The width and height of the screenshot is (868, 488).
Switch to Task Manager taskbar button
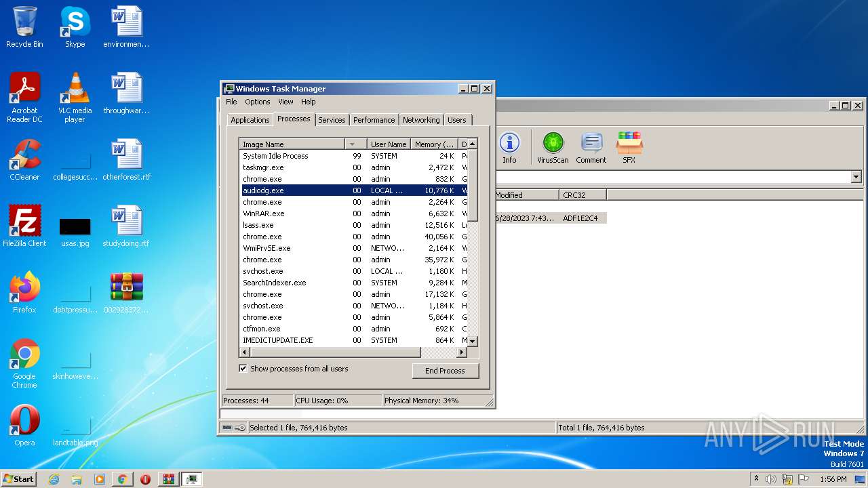coord(192,479)
